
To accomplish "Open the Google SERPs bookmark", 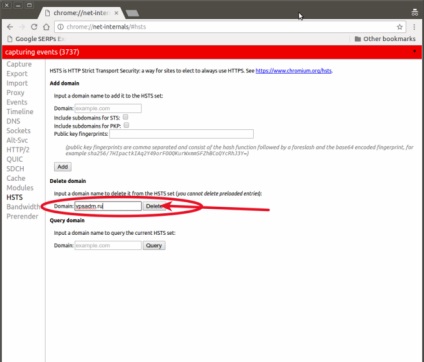I will coord(35,39).
